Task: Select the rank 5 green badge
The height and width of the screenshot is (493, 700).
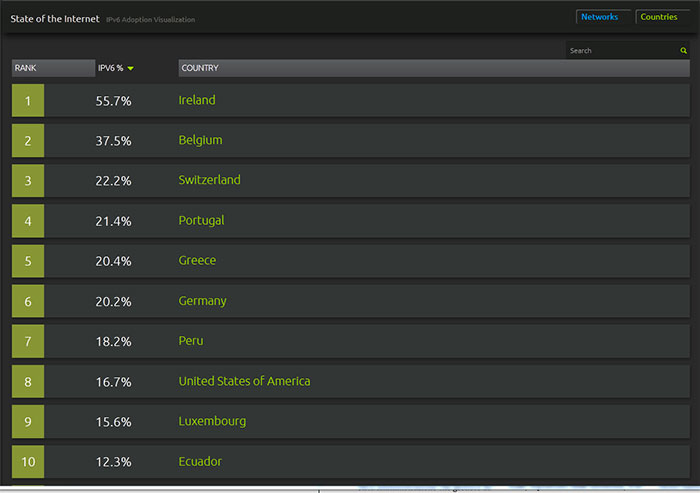Action: pyautogui.click(x=28, y=261)
